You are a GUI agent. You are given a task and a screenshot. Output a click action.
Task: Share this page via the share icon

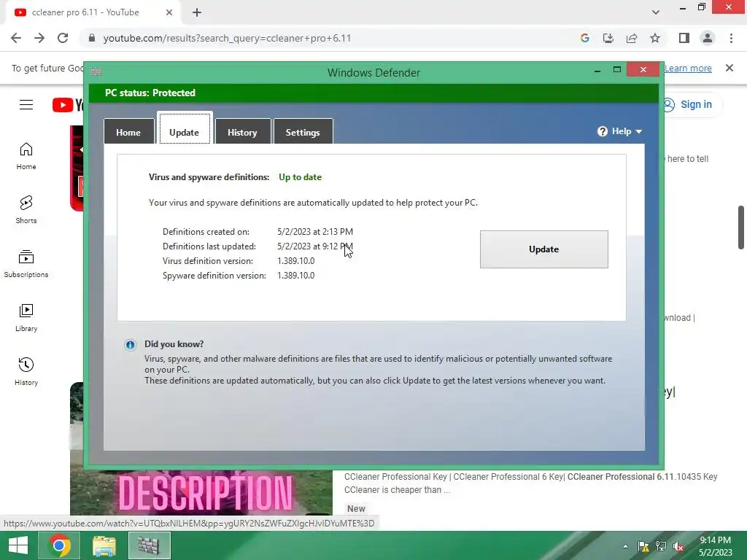click(x=632, y=38)
